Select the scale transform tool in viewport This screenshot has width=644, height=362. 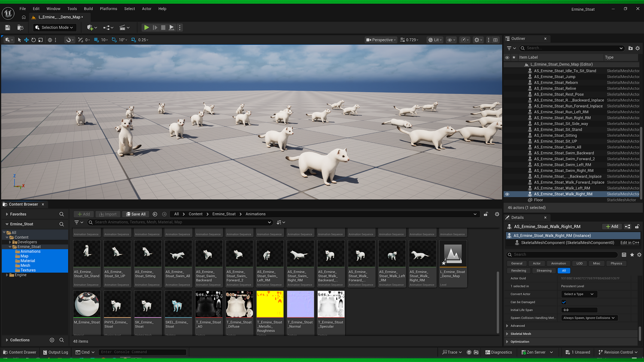(40, 40)
